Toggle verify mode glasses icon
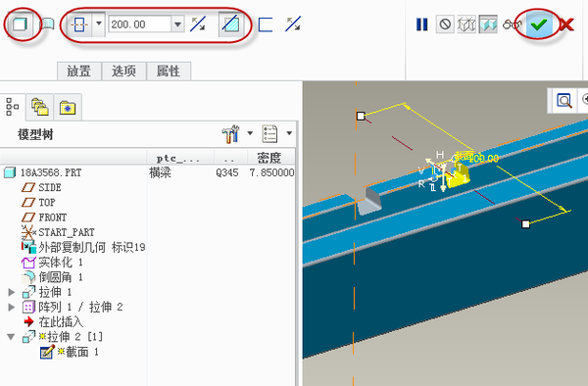Image resolution: width=588 pixels, height=386 pixels. point(512,25)
